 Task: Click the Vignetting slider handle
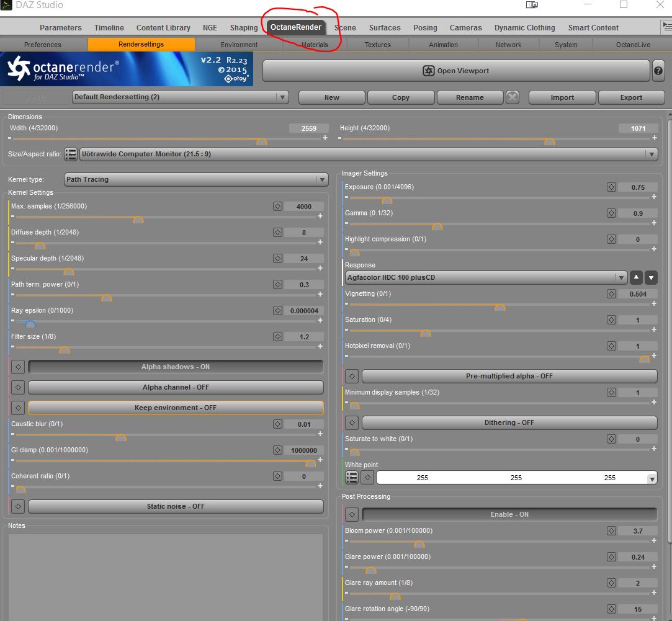[500, 307]
